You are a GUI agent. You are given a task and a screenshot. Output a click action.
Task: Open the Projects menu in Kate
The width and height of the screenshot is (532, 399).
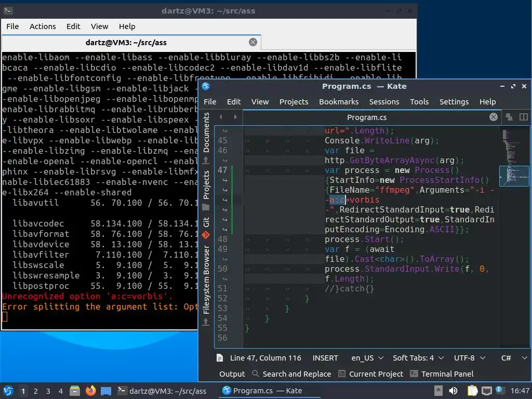pyautogui.click(x=294, y=102)
